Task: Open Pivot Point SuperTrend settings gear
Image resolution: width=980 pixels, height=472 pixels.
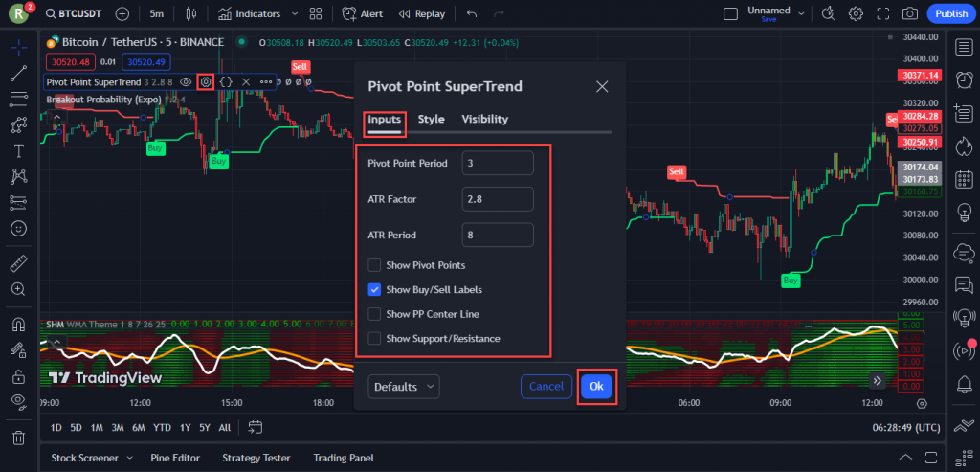Action: [x=206, y=81]
